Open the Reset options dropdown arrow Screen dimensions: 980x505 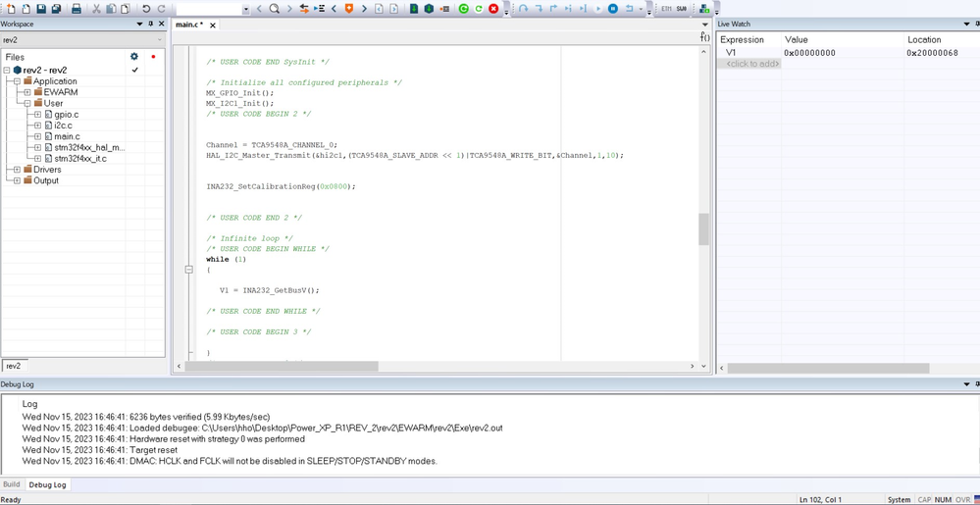[642, 10]
